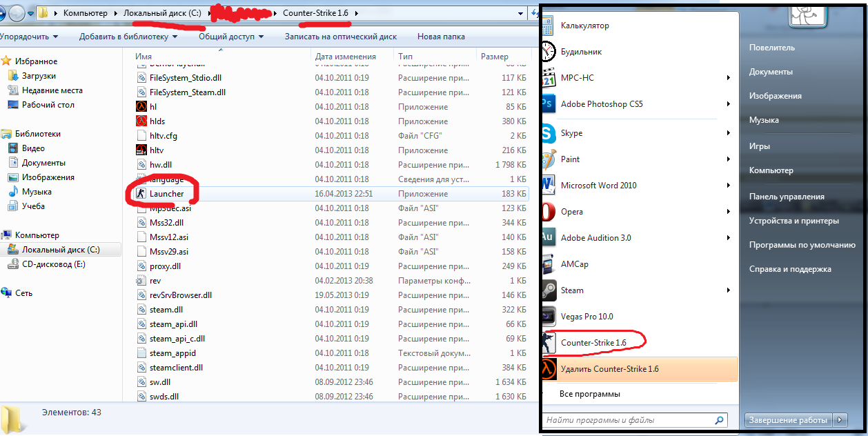Launch Opera browser icon
The width and height of the screenshot is (868, 436).
tap(549, 212)
